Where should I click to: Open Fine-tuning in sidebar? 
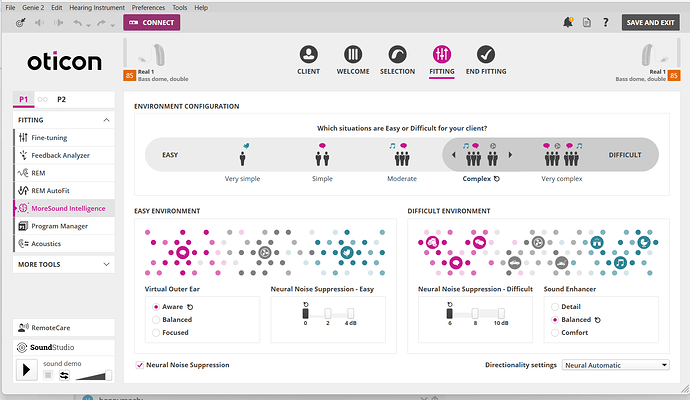click(64, 138)
